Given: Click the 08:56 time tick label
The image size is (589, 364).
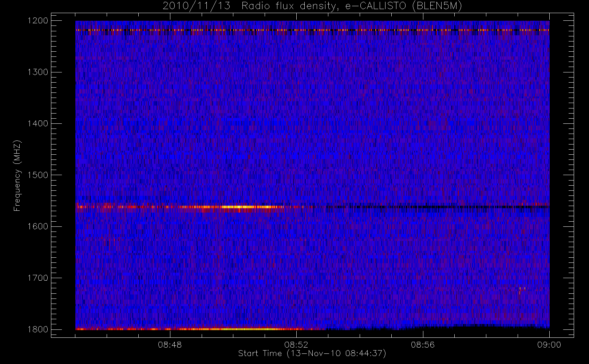Looking at the screenshot, I should [423, 345].
